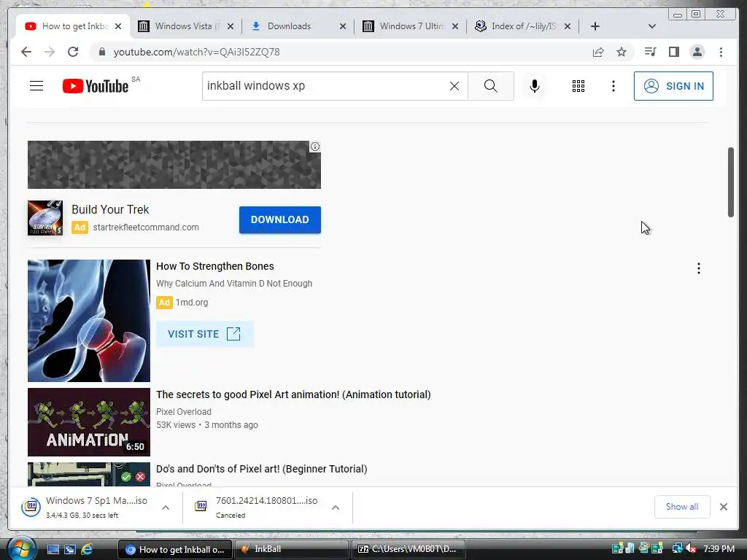Open the ad info icon on banner
Viewport: 747px width, 560px height.
coord(315,147)
